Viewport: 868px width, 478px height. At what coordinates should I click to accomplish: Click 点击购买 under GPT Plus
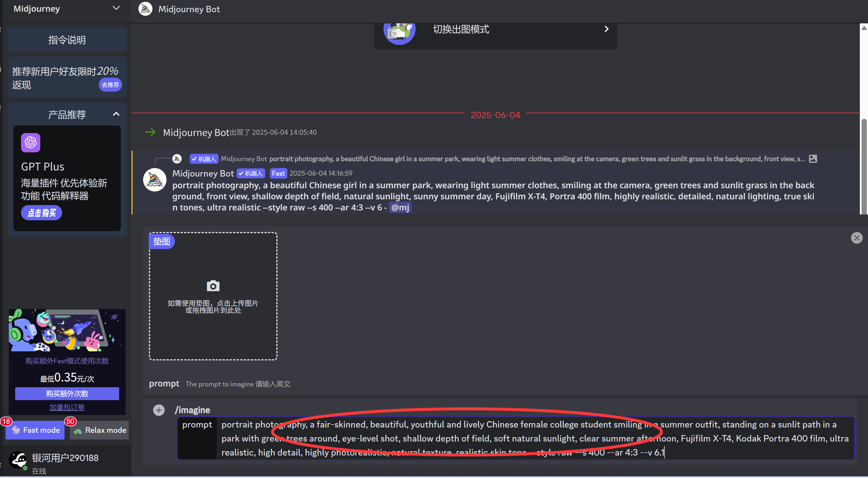41,213
